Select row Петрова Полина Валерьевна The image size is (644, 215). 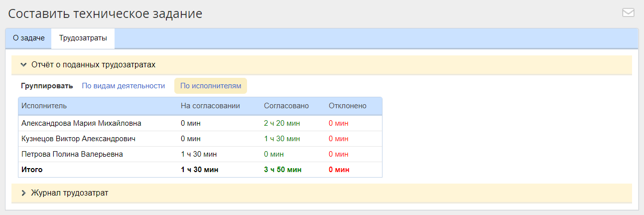tap(200, 154)
